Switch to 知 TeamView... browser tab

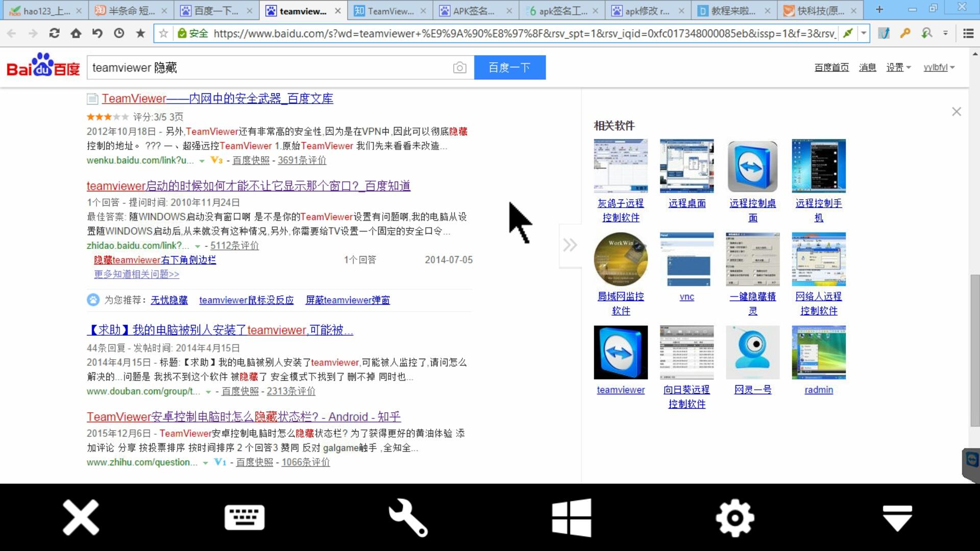click(390, 10)
